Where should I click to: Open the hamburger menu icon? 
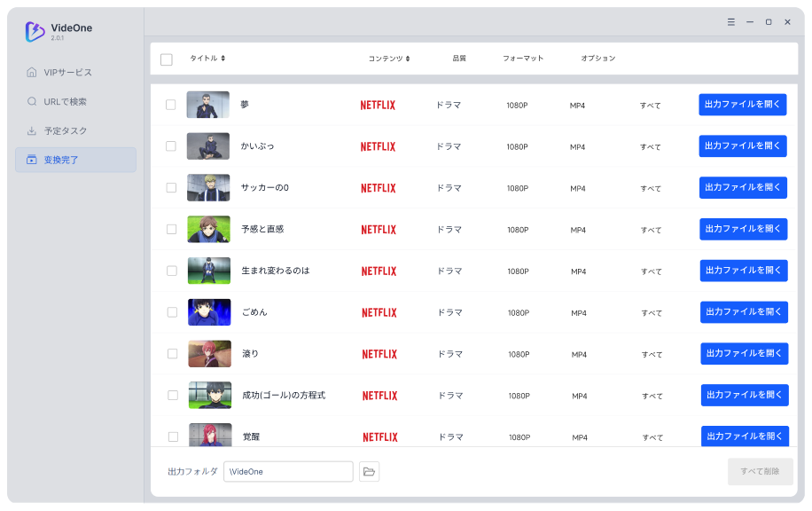(730, 22)
